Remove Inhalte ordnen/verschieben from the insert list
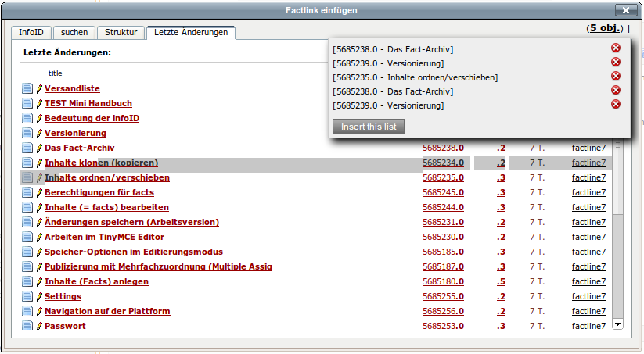644x354 pixels. (x=616, y=77)
